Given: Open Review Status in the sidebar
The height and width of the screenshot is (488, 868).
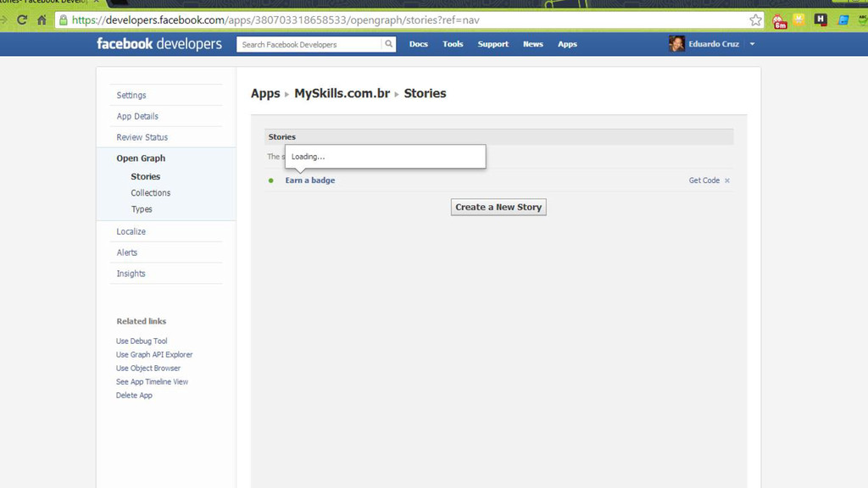Looking at the screenshot, I should click(x=142, y=137).
